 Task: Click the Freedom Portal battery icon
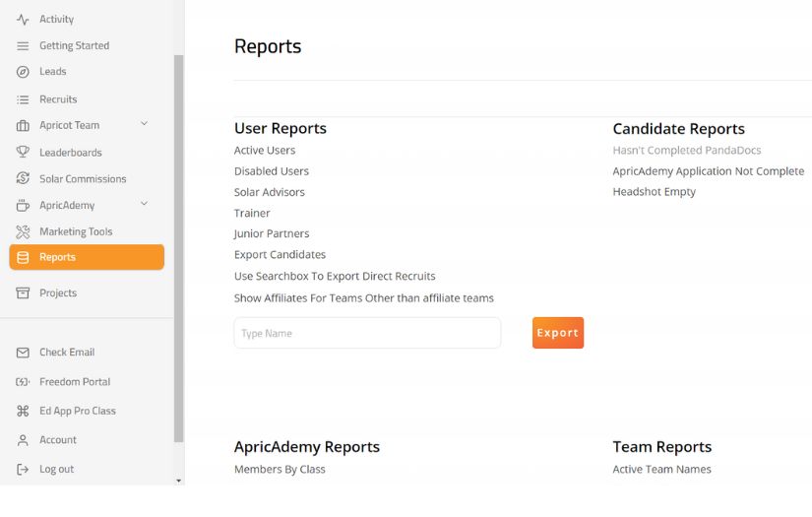23,382
